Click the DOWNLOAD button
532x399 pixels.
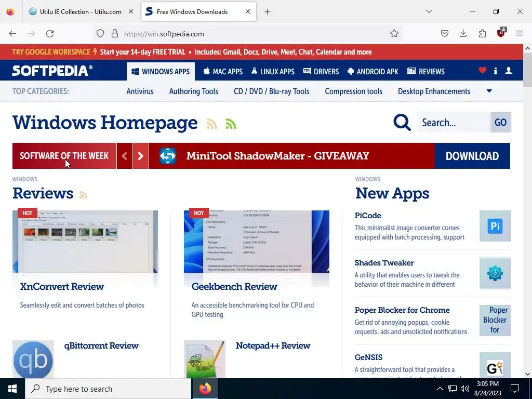pos(472,156)
